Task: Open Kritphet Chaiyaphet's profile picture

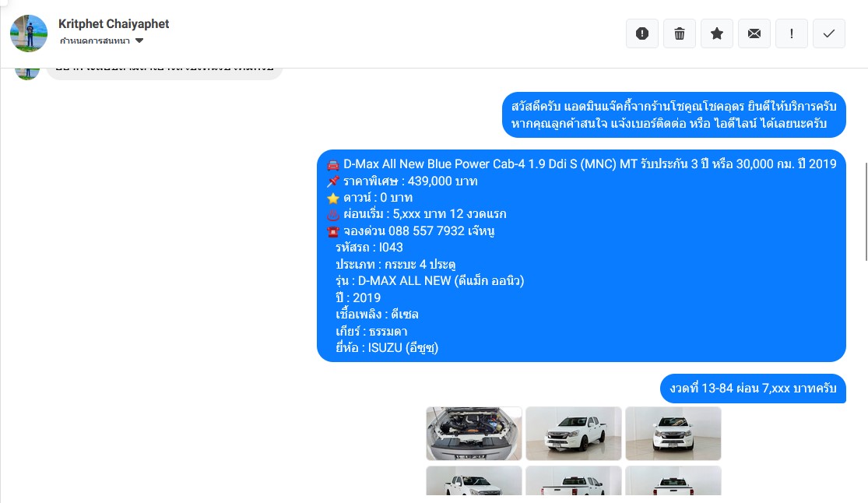Action: tap(29, 33)
